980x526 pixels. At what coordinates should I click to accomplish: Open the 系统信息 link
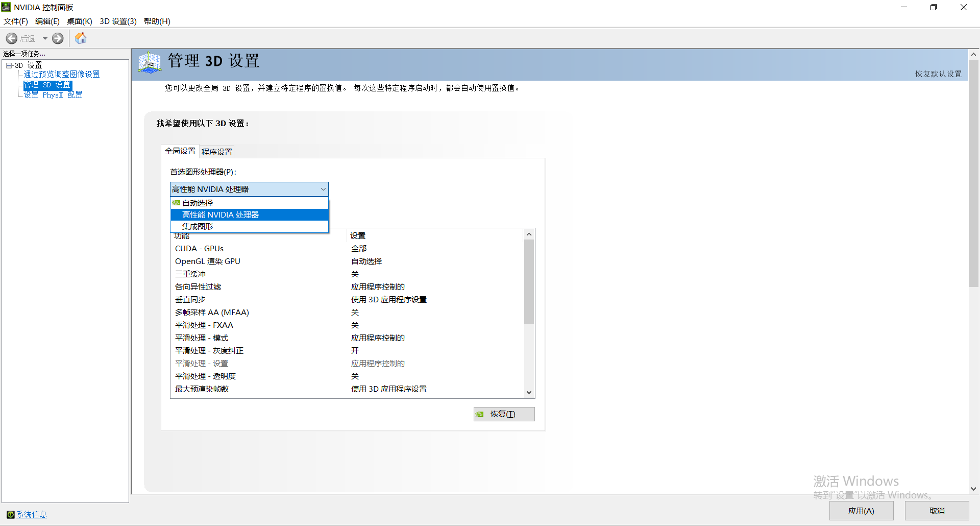[x=32, y=515]
